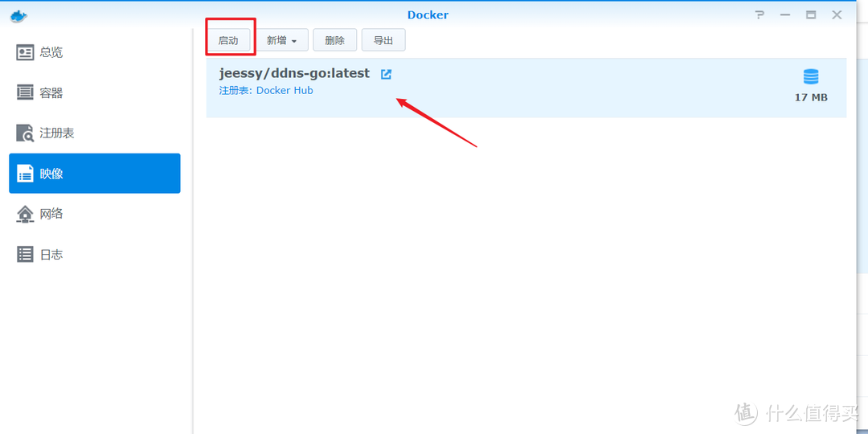Click the 启动 launch button
The height and width of the screenshot is (434, 868).
(x=228, y=40)
